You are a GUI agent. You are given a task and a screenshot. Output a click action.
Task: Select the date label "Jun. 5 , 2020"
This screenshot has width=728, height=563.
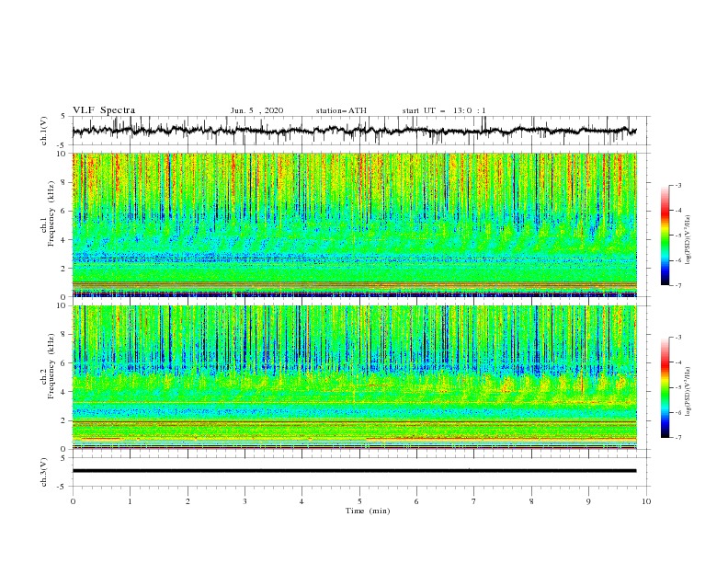click(256, 110)
